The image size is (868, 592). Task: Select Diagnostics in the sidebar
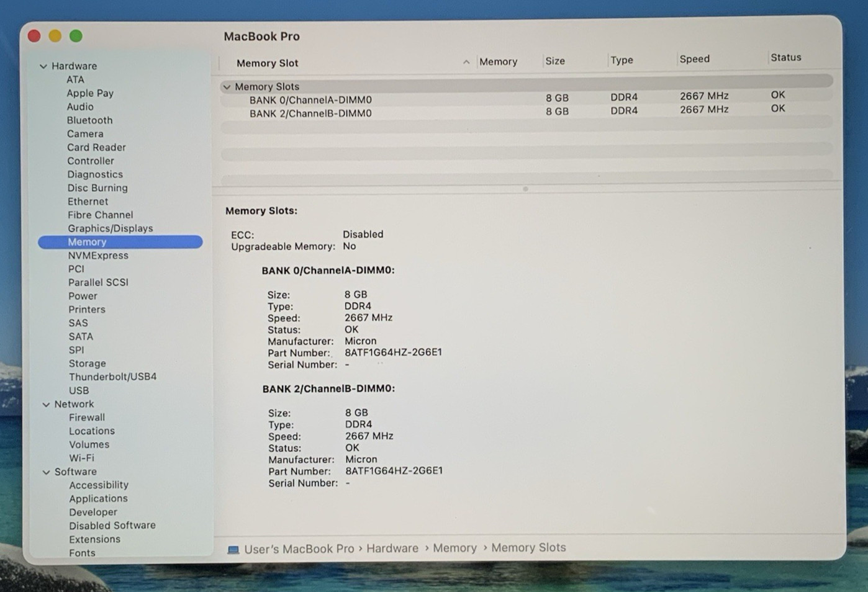[95, 174]
